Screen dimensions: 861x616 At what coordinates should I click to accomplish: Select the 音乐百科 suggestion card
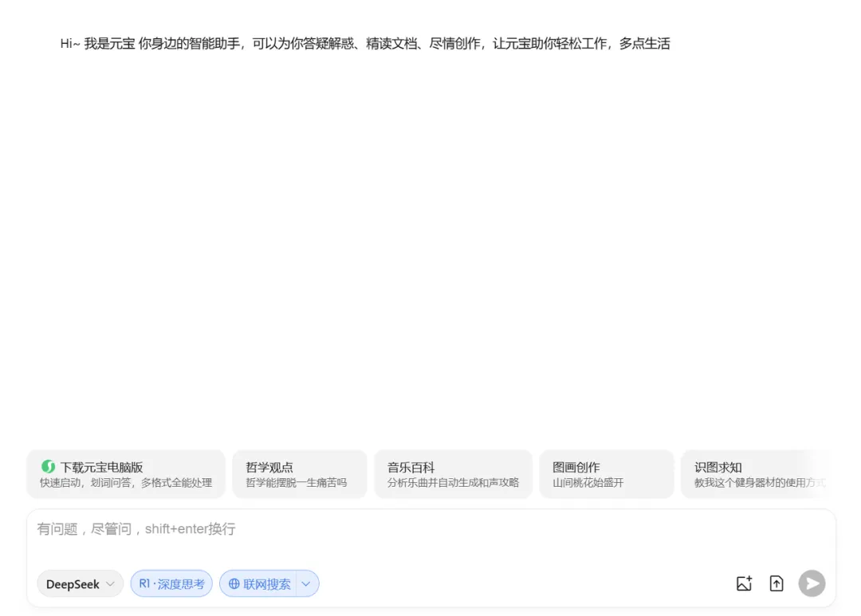tap(453, 474)
